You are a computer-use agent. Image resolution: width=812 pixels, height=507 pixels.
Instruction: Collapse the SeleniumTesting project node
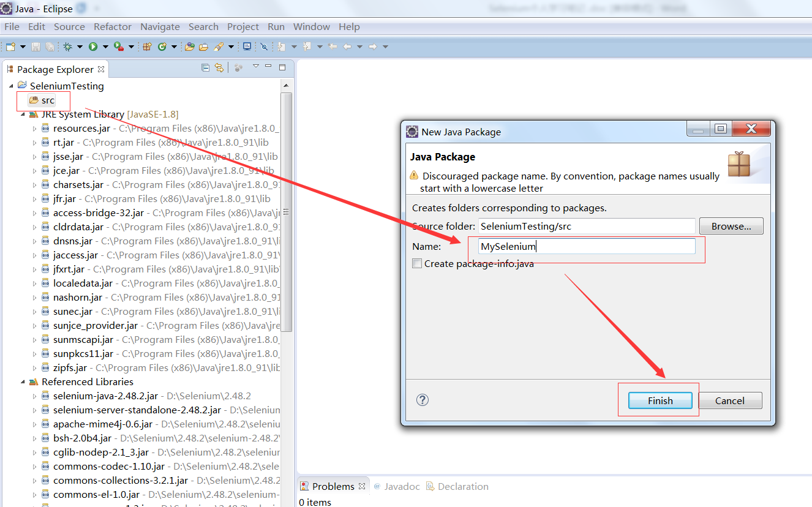click(11, 86)
